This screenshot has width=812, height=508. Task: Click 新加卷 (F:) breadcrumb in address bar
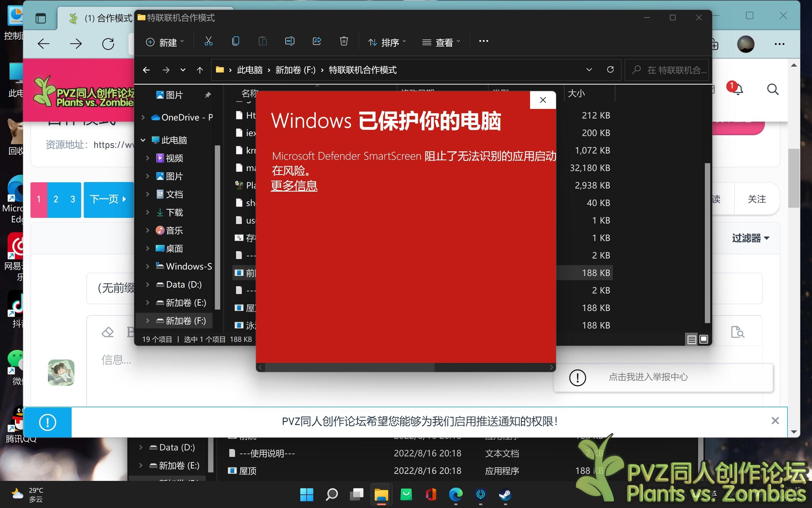pyautogui.click(x=295, y=70)
